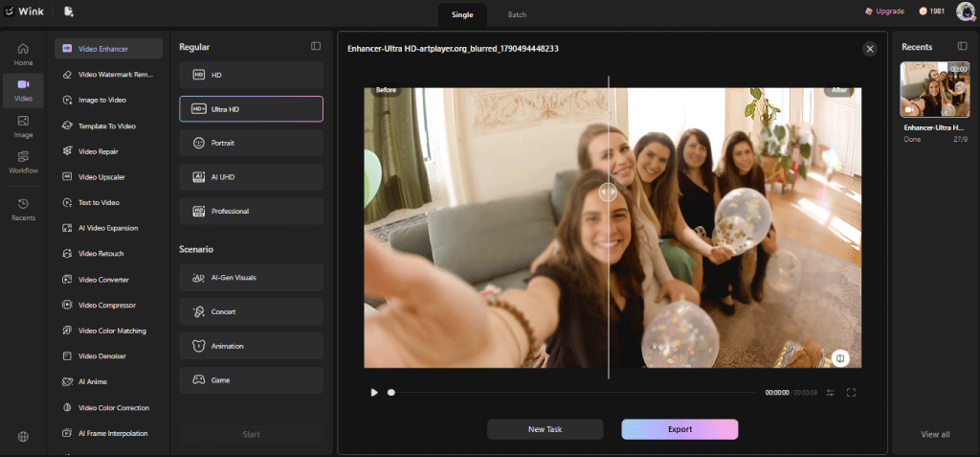The height and width of the screenshot is (457, 980).
Task: Click View all recents
Action: (x=935, y=434)
